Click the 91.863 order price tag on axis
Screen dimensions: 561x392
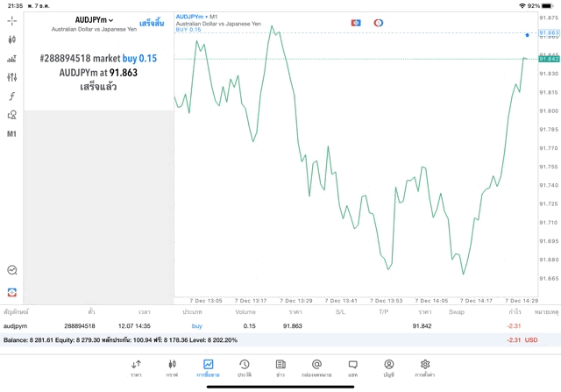click(x=549, y=32)
